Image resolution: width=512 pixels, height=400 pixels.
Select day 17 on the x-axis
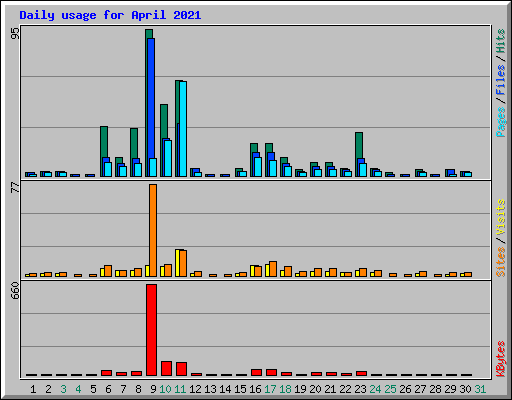(x=270, y=389)
